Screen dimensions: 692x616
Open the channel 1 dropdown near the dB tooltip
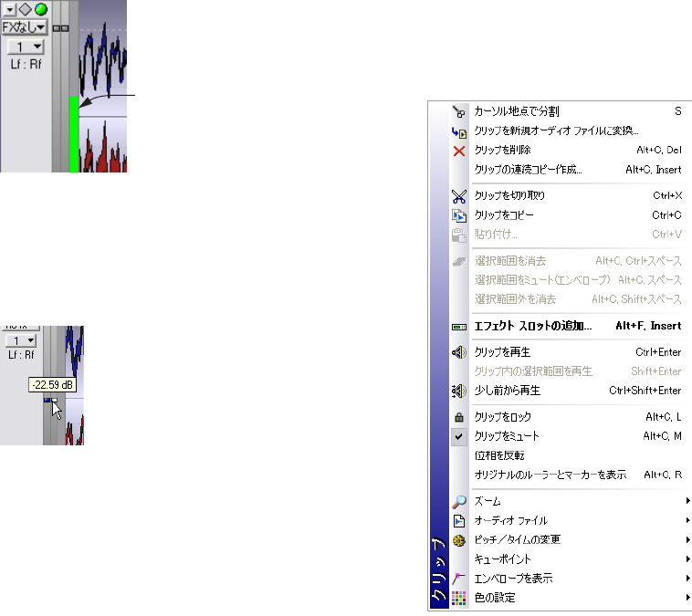(x=21, y=340)
